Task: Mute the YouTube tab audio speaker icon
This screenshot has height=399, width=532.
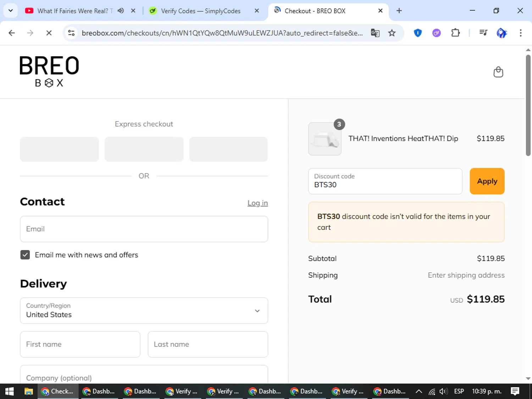Action: pyautogui.click(x=121, y=11)
